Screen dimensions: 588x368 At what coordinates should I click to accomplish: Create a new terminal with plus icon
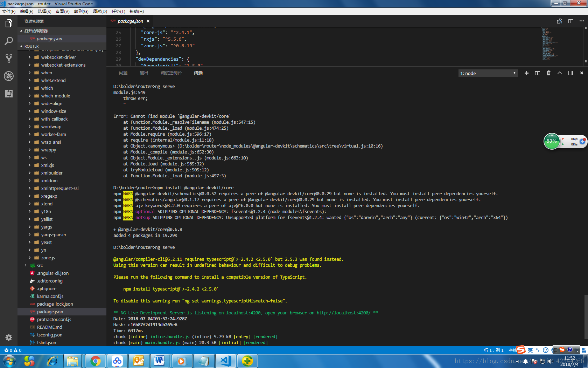[526, 73]
